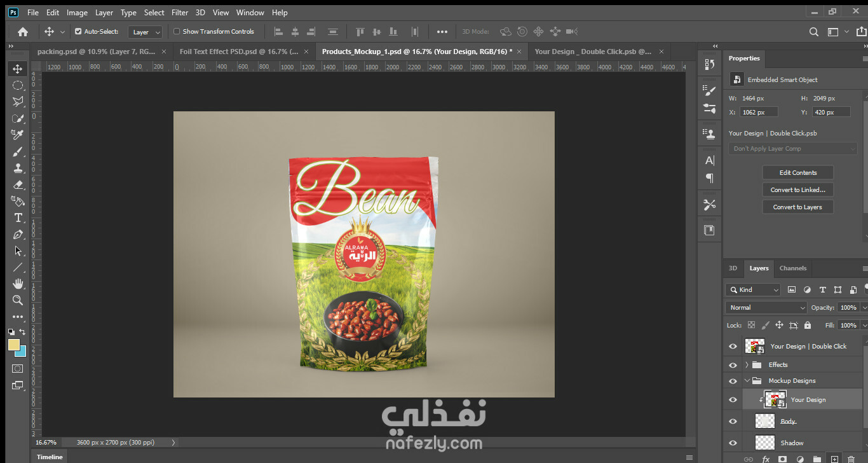Open the Fill value dropdown arrow
Screen dimensions: 868x463
(x=864, y=325)
